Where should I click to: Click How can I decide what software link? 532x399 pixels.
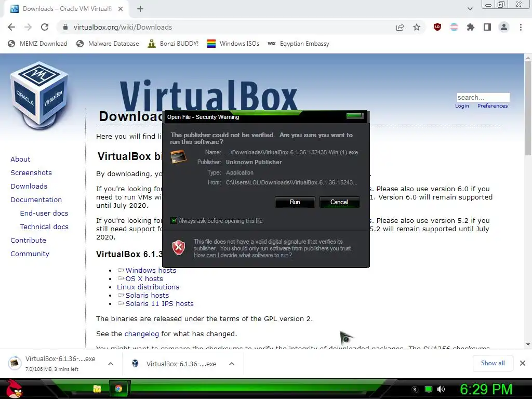(x=243, y=255)
